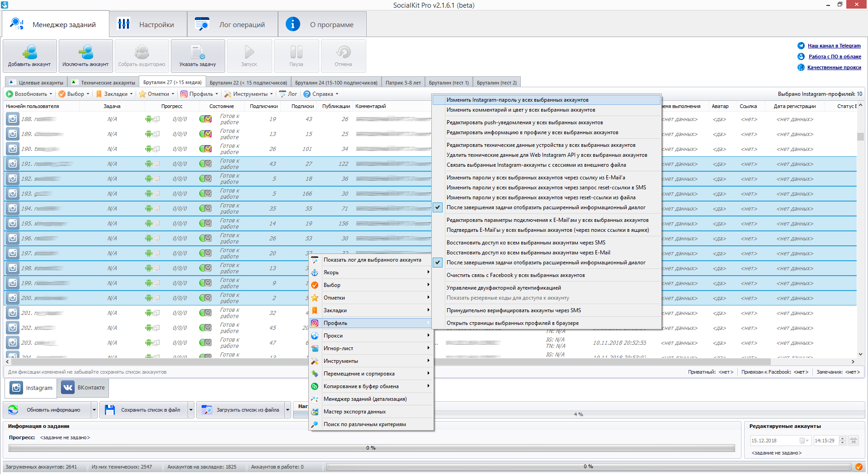Expand the Закладки toolbar dropdown
Image resolution: width=868 pixels, height=474 pixels.
pos(131,94)
